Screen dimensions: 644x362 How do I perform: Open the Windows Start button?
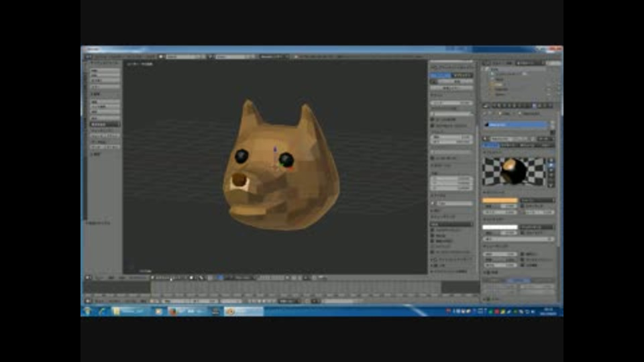coord(87,312)
